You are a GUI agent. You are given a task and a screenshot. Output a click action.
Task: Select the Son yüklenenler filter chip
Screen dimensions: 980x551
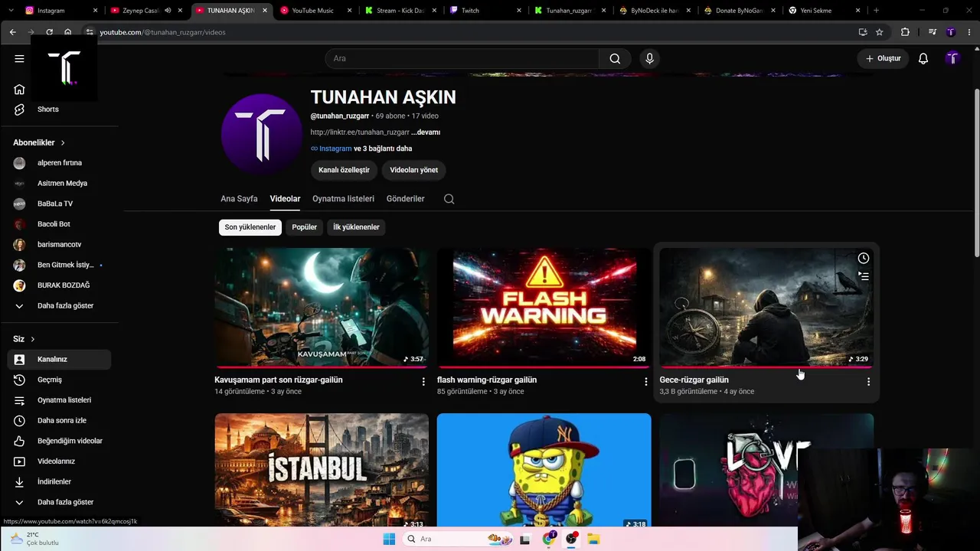click(250, 227)
